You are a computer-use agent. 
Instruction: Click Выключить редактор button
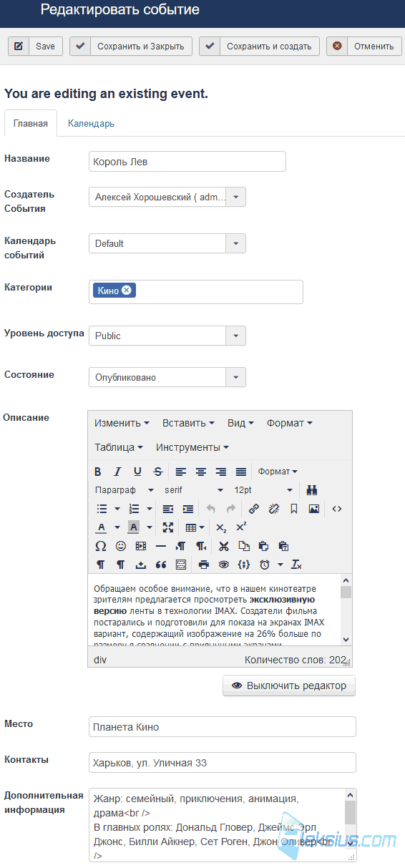click(289, 686)
